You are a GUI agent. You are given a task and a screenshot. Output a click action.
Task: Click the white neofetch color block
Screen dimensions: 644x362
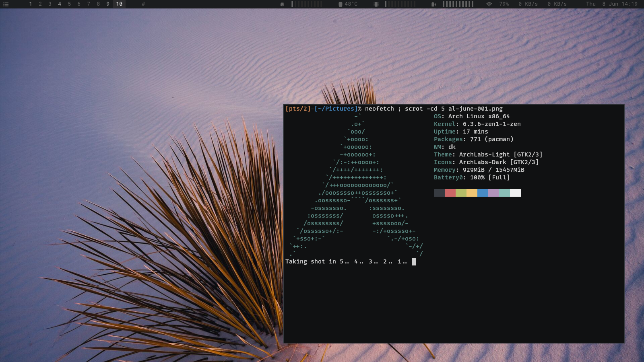tap(515, 193)
